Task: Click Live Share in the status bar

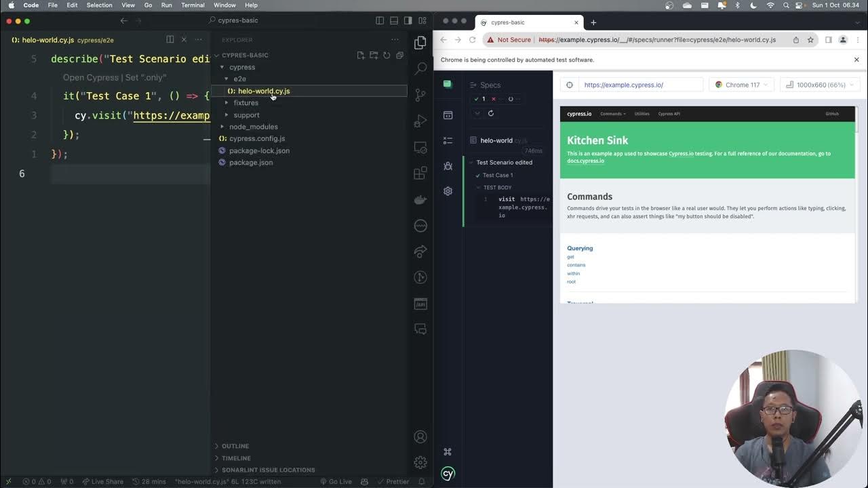Action: (103, 482)
